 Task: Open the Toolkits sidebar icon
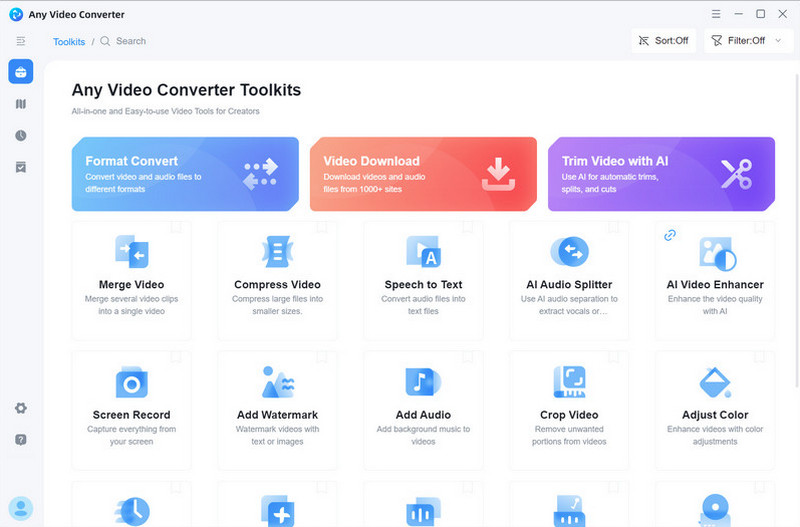[x=21, y=71]
